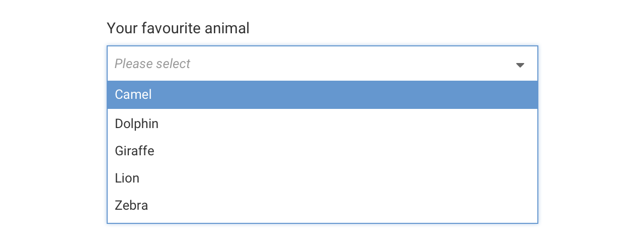Set favourite animal to Giraffe
Image resolution: width=644 pixels, height=242 pixels.
pyautogui.click(x=322, y=151)
